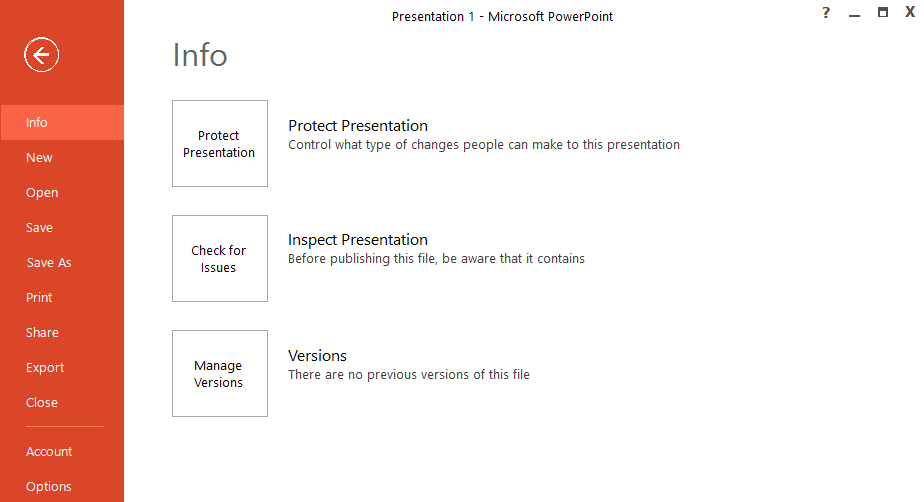Close PowerPoint with the X icon
924x502 pixels.
[x=910, y=13]
